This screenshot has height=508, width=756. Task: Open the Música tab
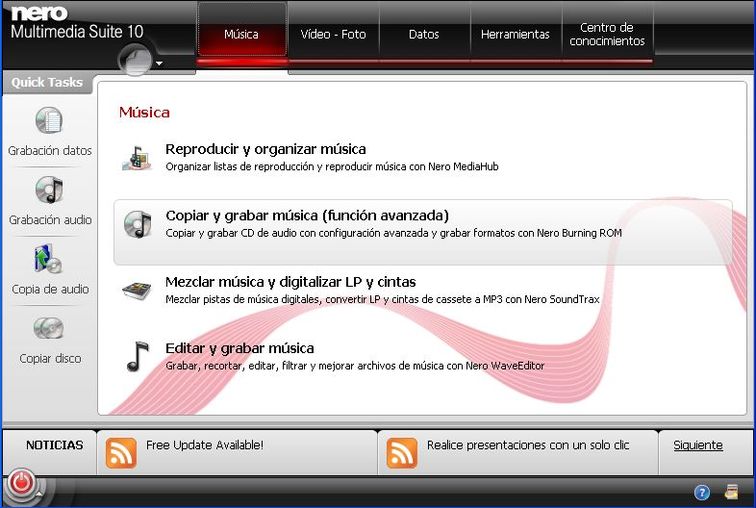tap(242, 34)
